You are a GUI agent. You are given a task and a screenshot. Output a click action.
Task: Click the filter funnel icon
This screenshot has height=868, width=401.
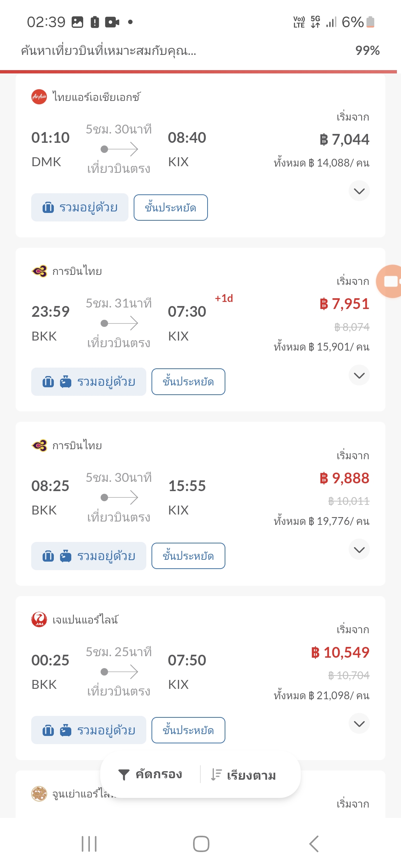click(124, 775)
